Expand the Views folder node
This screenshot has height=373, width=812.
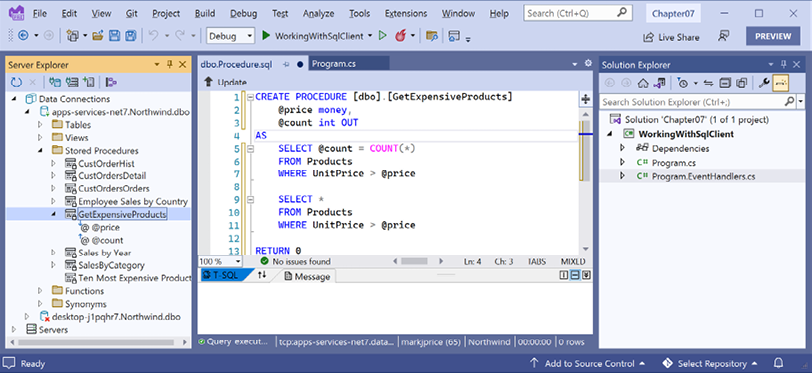click(41, 137)
